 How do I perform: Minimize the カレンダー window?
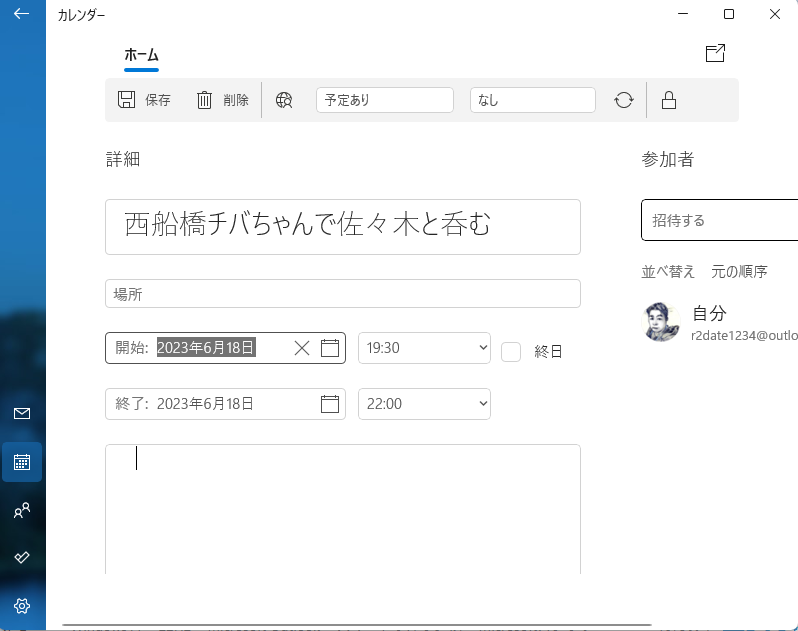683,14
